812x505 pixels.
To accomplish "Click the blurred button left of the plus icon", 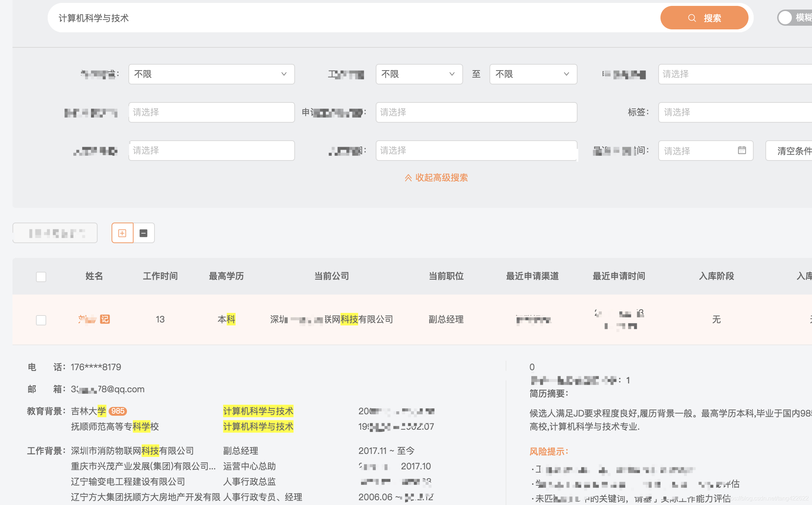I will pos(55,233).
